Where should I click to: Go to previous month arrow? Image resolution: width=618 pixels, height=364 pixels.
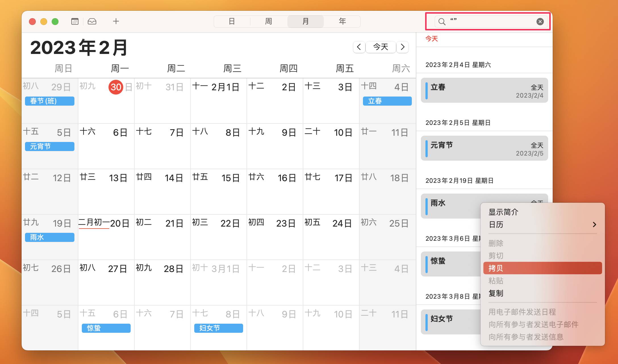[x=359, y=47]
